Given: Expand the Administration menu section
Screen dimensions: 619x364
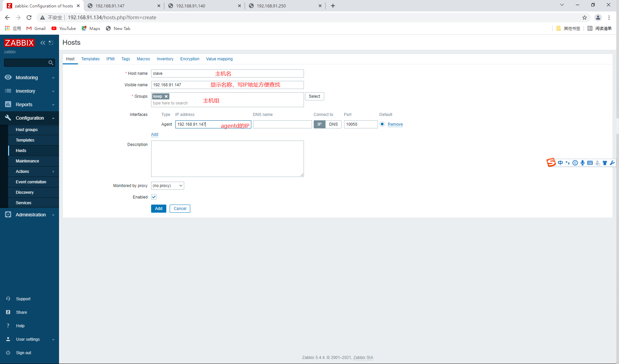Looking at the screenshot, I should click(53, 215).
